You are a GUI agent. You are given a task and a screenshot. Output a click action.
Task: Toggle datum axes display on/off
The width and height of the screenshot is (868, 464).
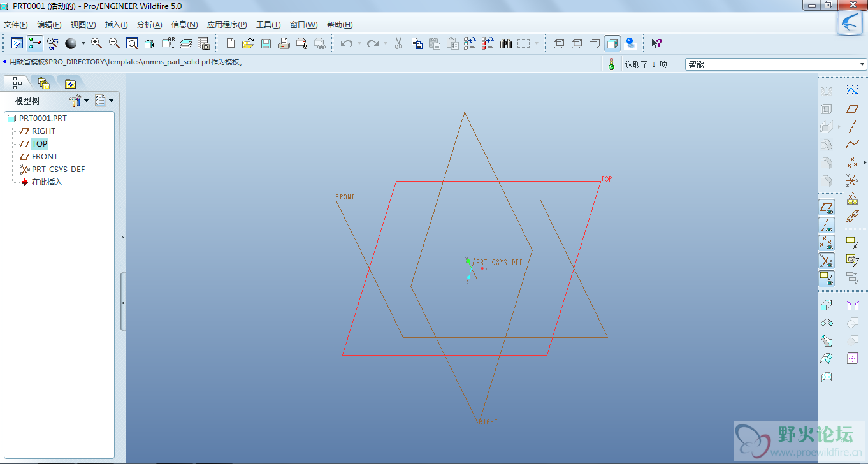(827, 225)
